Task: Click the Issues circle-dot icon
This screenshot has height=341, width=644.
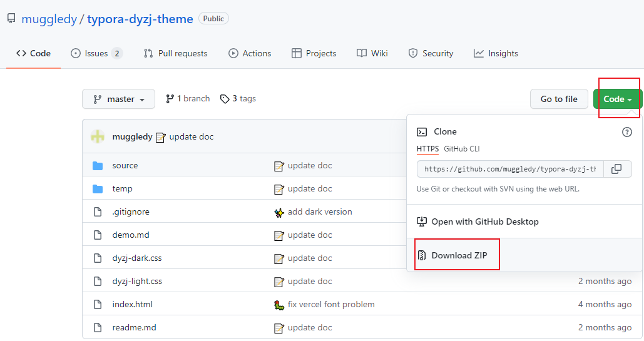Action: [76, 53]
